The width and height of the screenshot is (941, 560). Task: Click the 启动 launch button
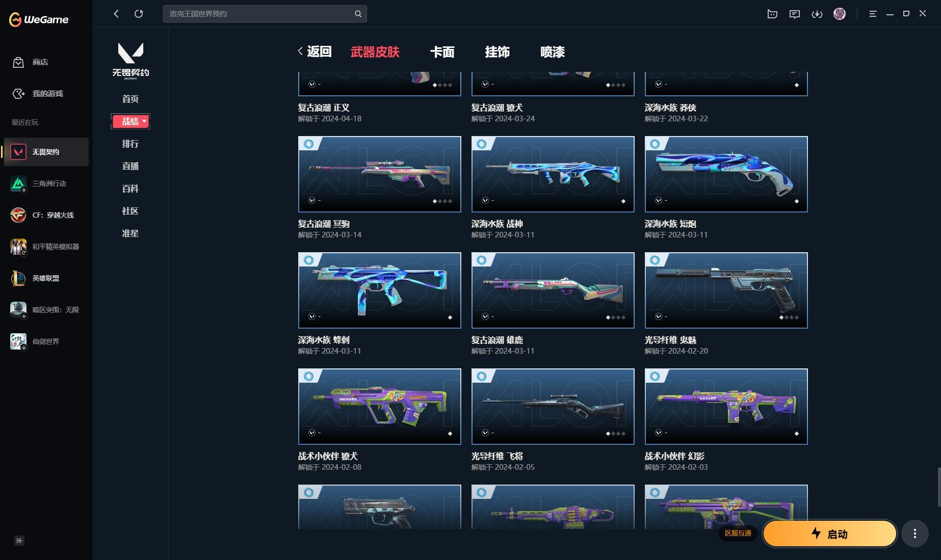coord(829,534)
